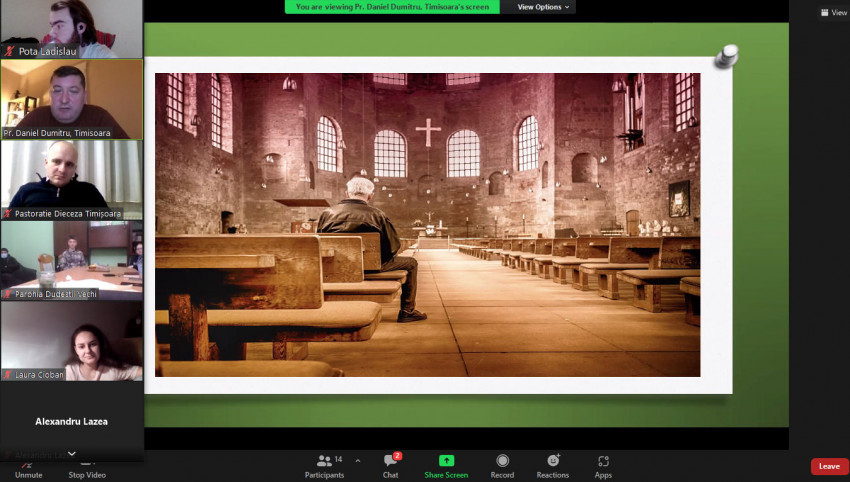
Task: Click the shared church photo slide
Action: pyautogui.click(x=427, y=224)
